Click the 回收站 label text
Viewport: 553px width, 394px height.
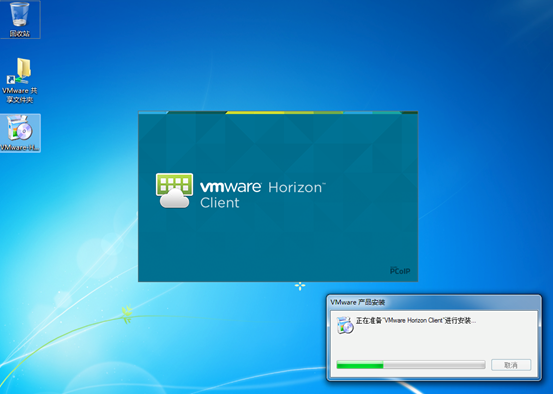[20, 34]
